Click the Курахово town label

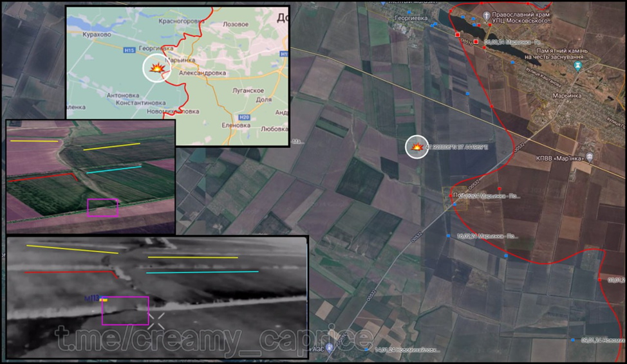(x=97, y=35)
